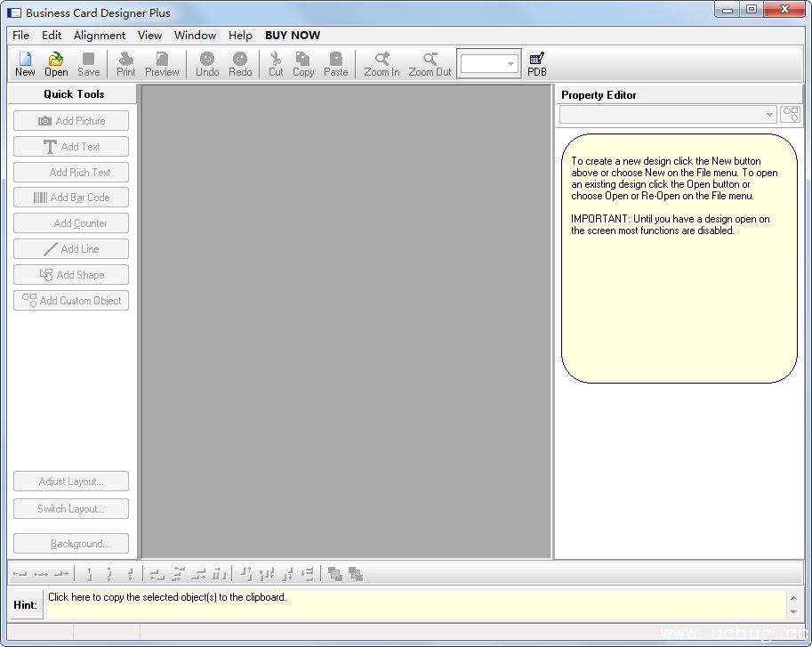Open the Property Editor object dropdown

coord(769,115)
